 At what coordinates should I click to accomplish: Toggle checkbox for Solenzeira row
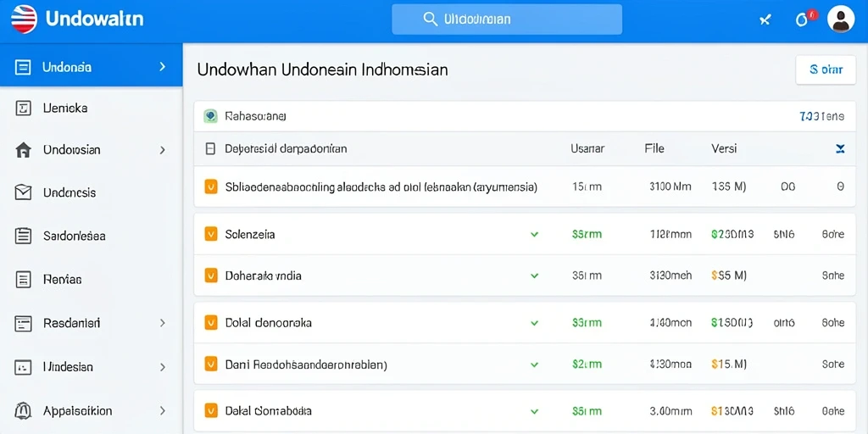210,234
